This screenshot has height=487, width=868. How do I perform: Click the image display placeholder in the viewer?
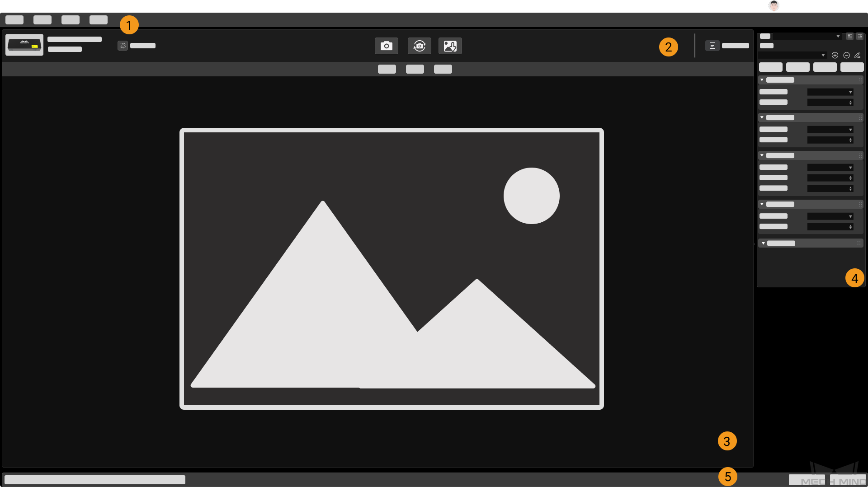(392, 269)
